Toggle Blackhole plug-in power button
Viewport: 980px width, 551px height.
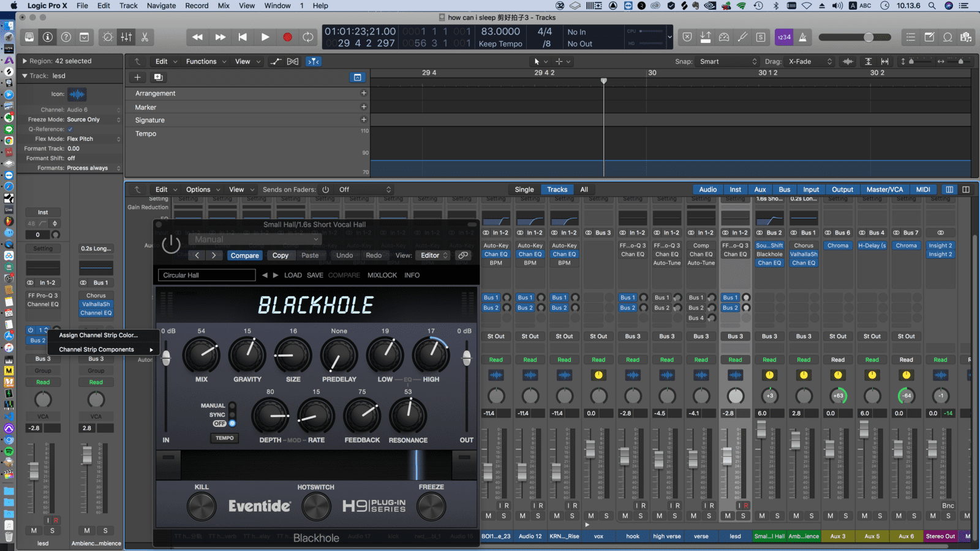coord(171,244)
